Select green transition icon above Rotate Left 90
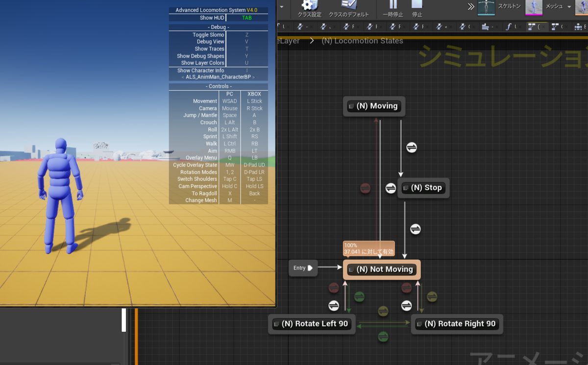This screenshot has width=588, height=365. click(359, 296)
